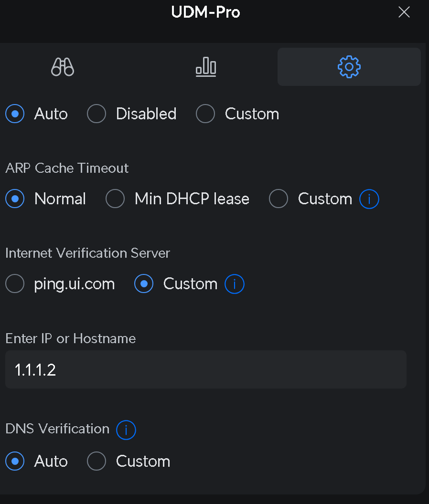The height and width of the screenshot is (504, 429).
Task: Open the bar chart statistics tab
Action: pos(206,67)
